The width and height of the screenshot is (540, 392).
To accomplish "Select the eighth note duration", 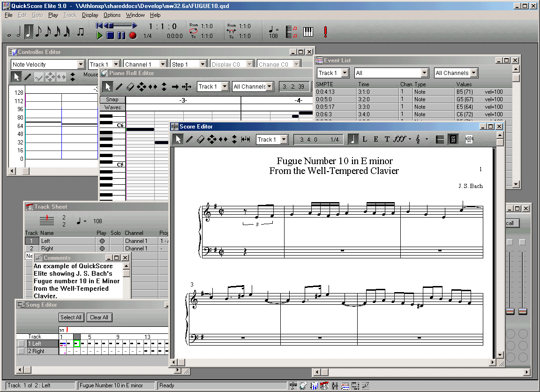I will click(x=38, y=32).
